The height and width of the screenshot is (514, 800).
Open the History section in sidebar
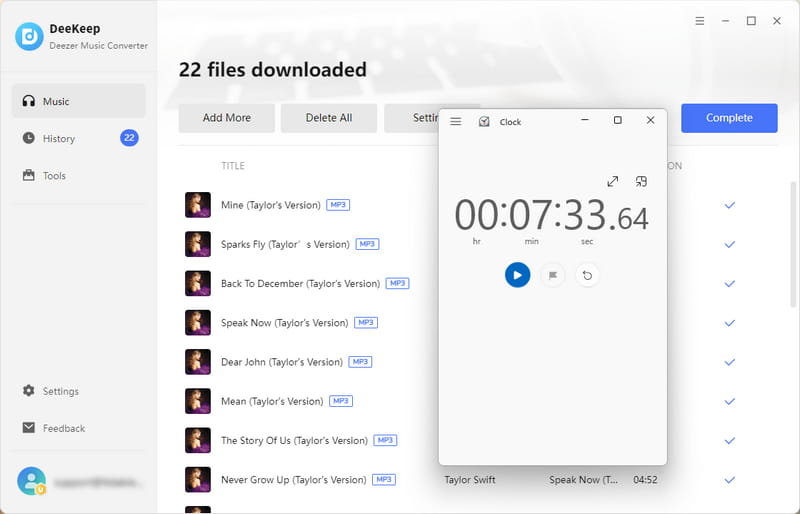pyautogui.click(x=79, y=138)
